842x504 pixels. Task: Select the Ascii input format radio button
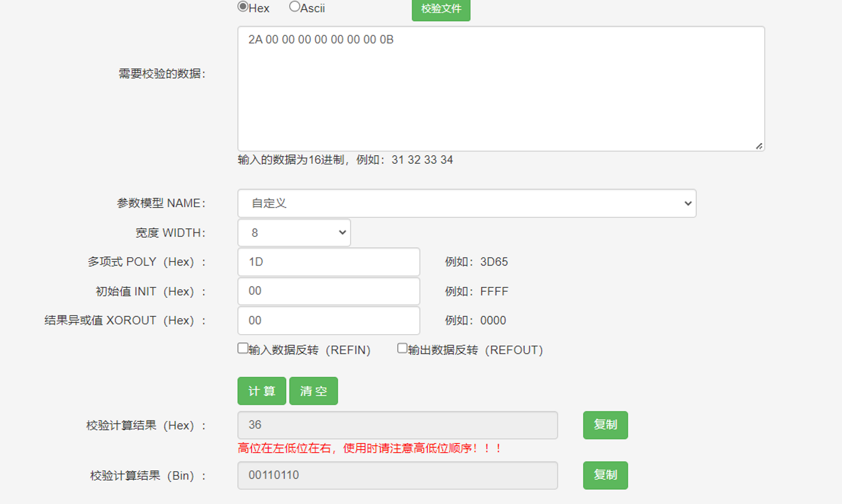[295, 7]
